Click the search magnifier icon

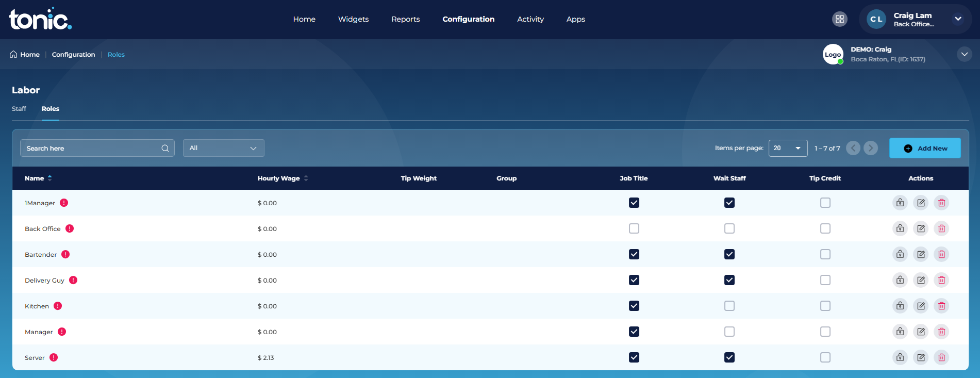point(165,148)
